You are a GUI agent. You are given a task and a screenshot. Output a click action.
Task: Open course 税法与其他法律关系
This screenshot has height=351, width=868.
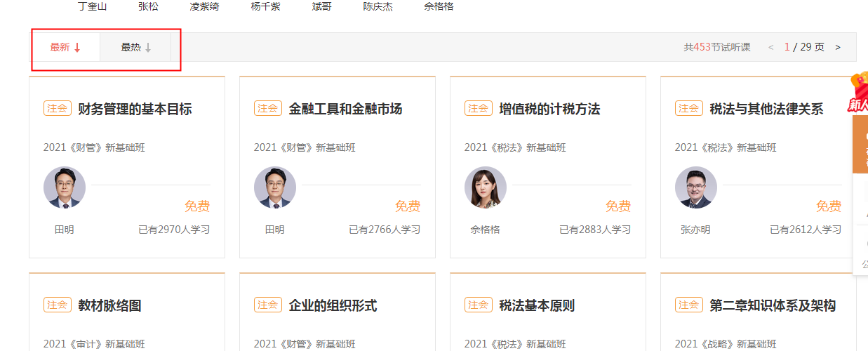point(766,109)
